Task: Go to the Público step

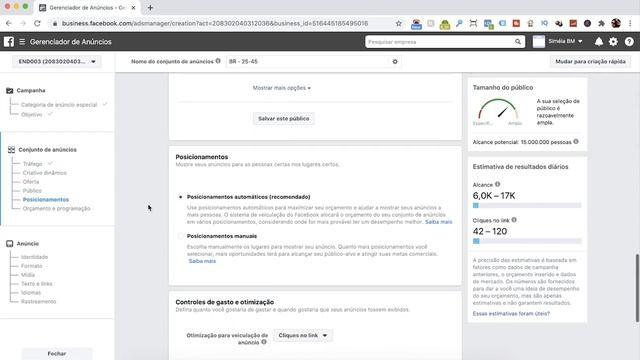Action: 32,191
